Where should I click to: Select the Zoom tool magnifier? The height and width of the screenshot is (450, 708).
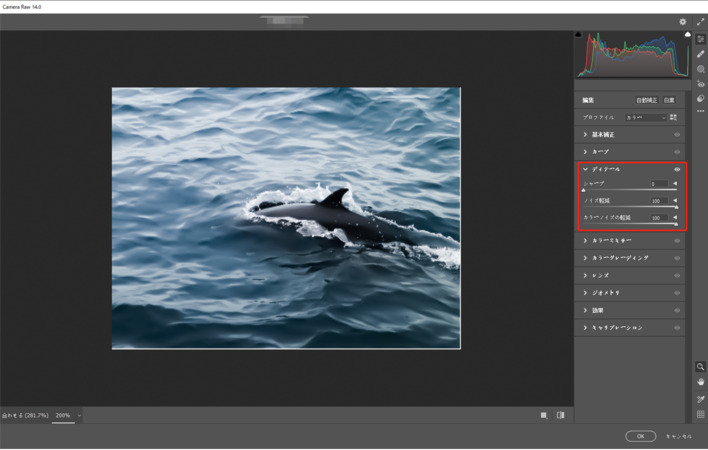[x=700, y=367]
